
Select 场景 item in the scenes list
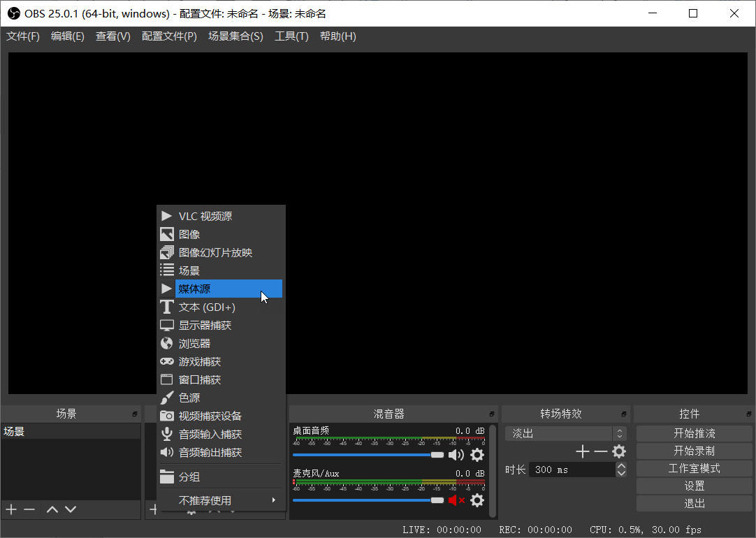click(x=71, y=432)
